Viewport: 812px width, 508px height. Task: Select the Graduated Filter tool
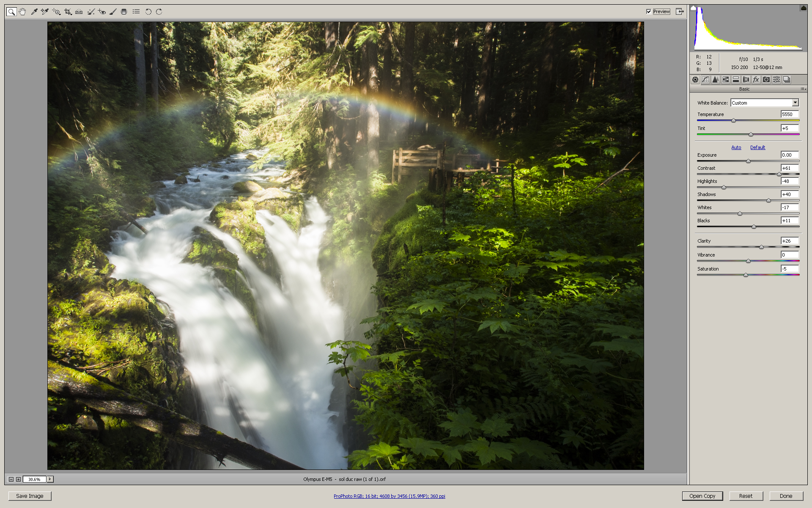[x=124, y=12]
